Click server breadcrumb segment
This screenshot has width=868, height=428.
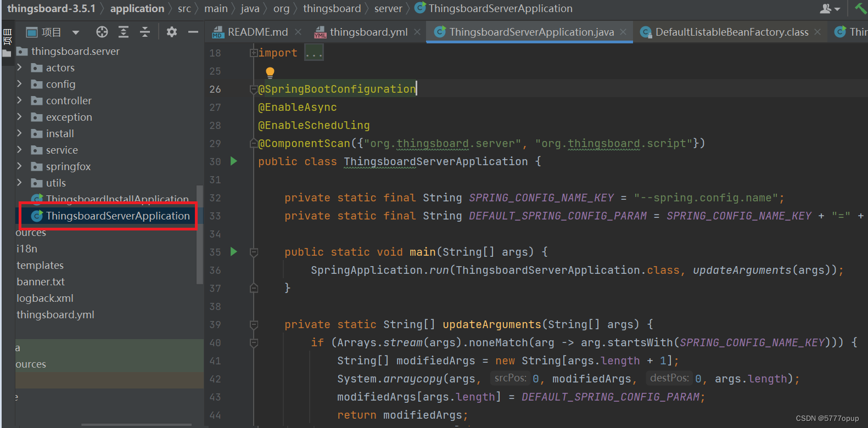pos(388,9)
